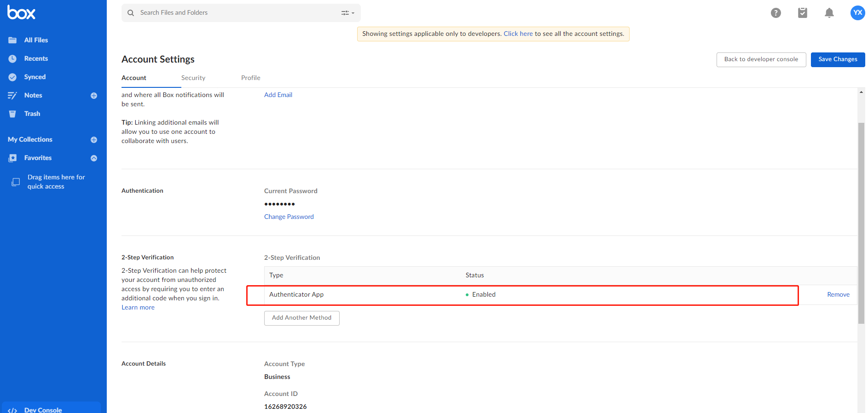Open Trash from the sidebar
This screenshot has width=868, height=413.
click(x=32, y=114)
